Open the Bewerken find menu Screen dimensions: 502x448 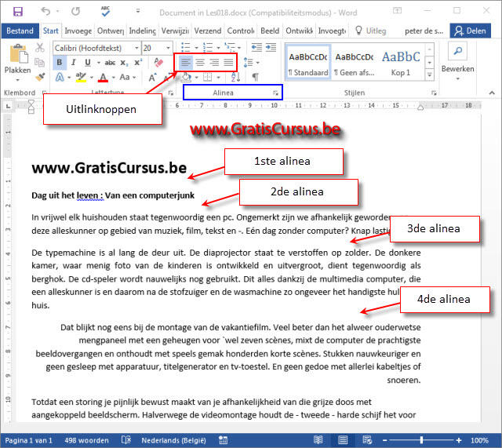point(457,61)
